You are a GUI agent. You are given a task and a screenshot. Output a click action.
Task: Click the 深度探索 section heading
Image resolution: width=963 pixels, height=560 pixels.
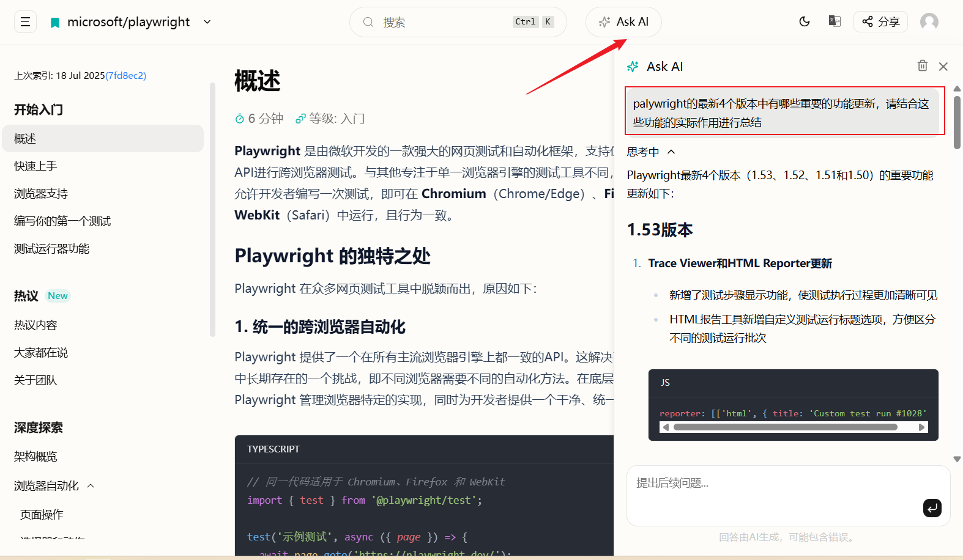coord(39,428)
